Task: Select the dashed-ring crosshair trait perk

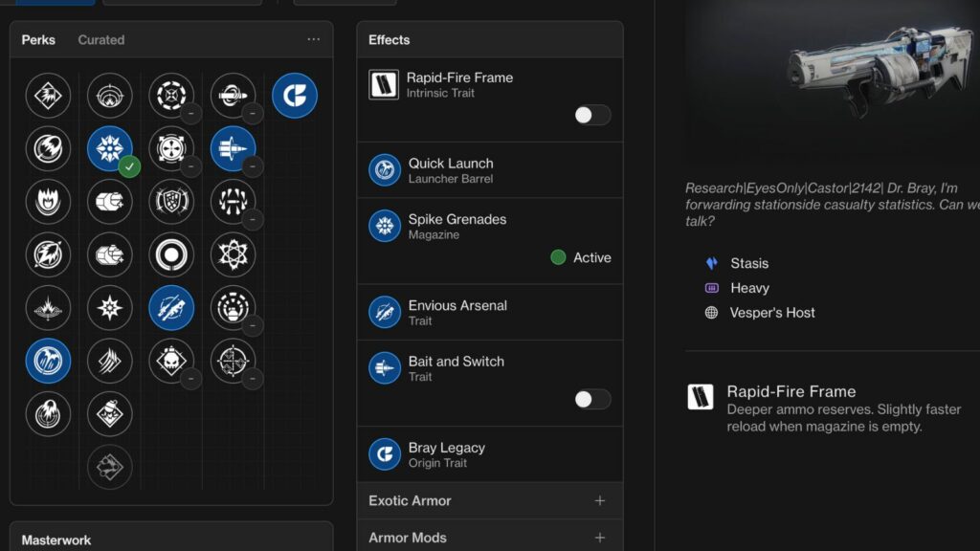Action: pos(171,96)
